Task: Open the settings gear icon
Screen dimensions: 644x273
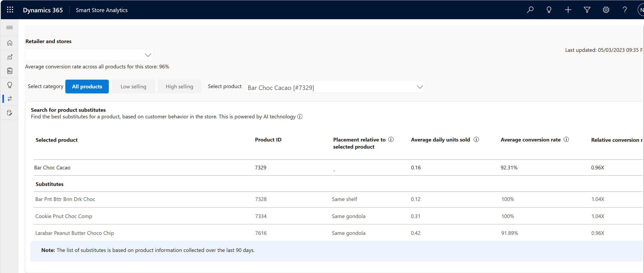Action: click(x=606, y=10)
